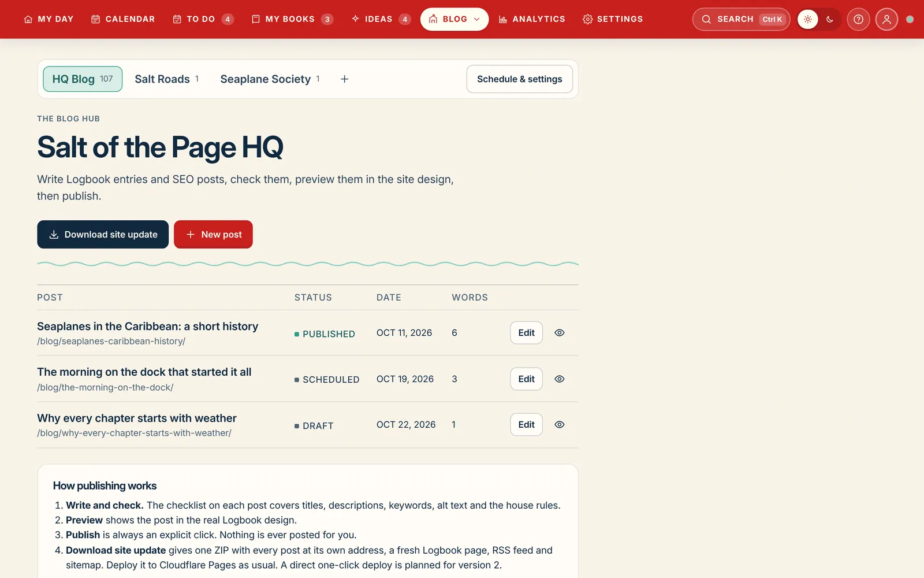Go to the To Do section

(x=203, y=19)
